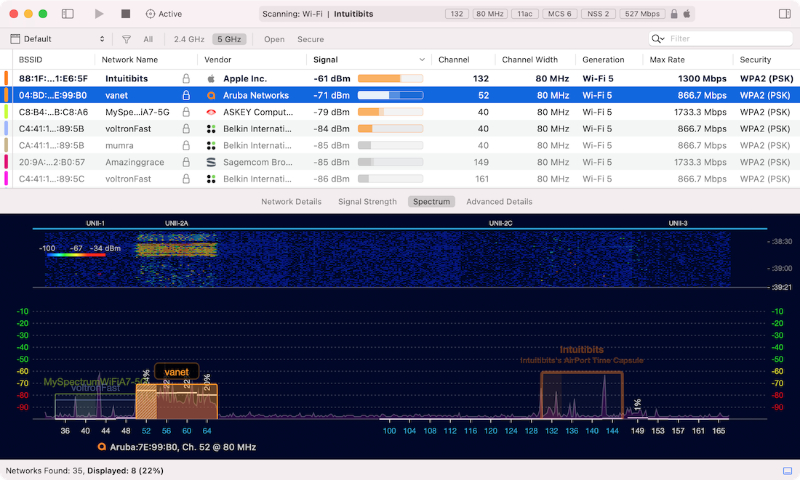Click the 1733.3 Mbps rate for MySpe...iA7-5G

coord(700,112)
